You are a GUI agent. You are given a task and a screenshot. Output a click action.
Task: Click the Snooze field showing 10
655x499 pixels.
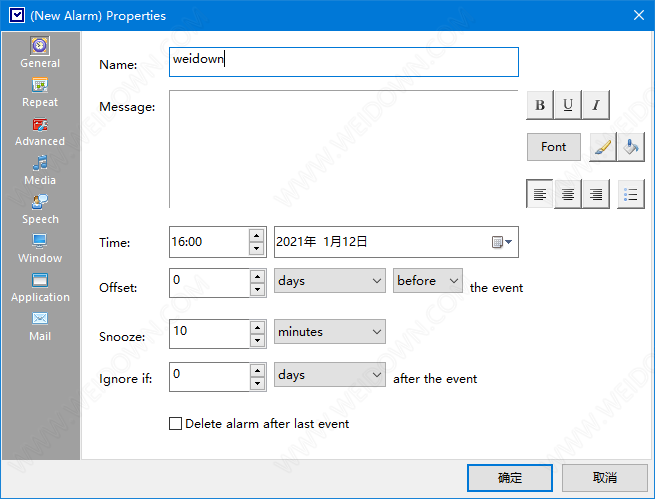point(209,334)
